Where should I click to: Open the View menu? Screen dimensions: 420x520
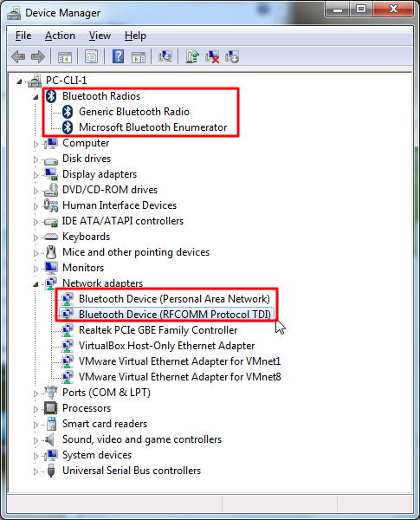[x=100, y=36]
